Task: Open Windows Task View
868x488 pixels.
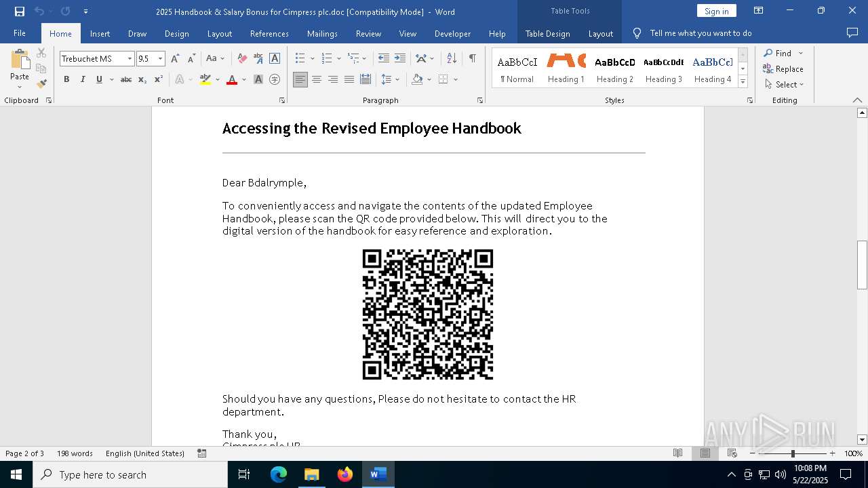Action: pos(244,474)
